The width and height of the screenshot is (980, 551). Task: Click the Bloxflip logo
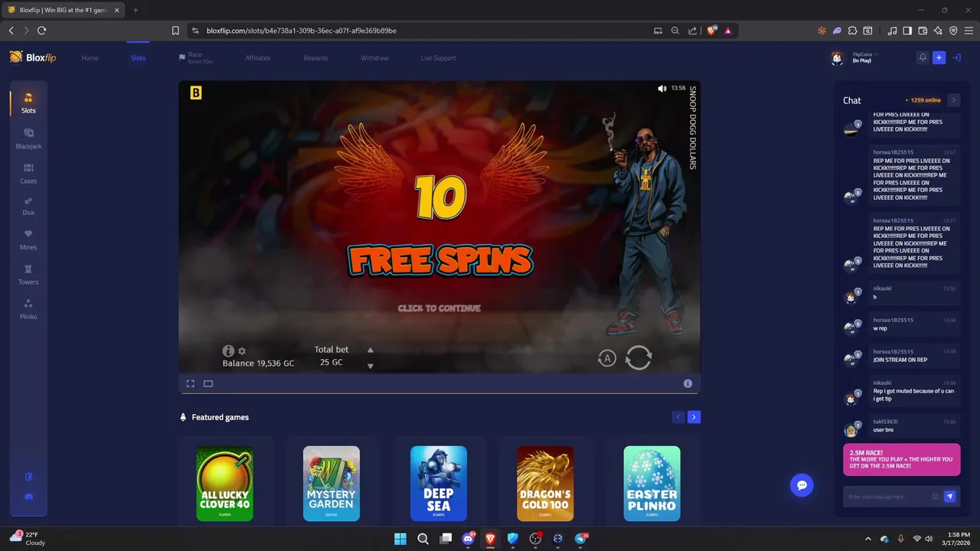coord(33,57)
